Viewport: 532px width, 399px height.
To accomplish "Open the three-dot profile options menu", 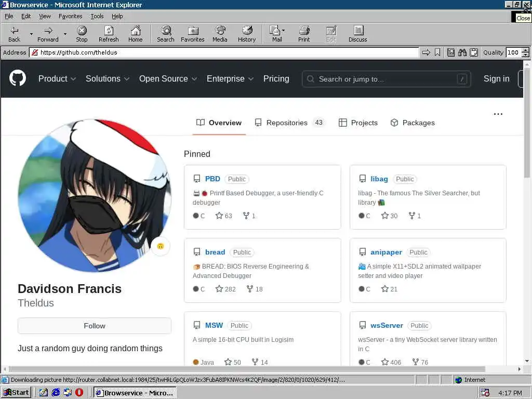I will pos(498,114).
